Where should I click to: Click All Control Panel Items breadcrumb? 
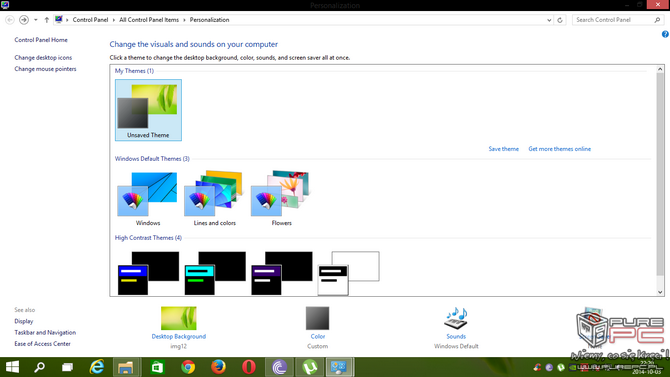[x=149, y=20]
